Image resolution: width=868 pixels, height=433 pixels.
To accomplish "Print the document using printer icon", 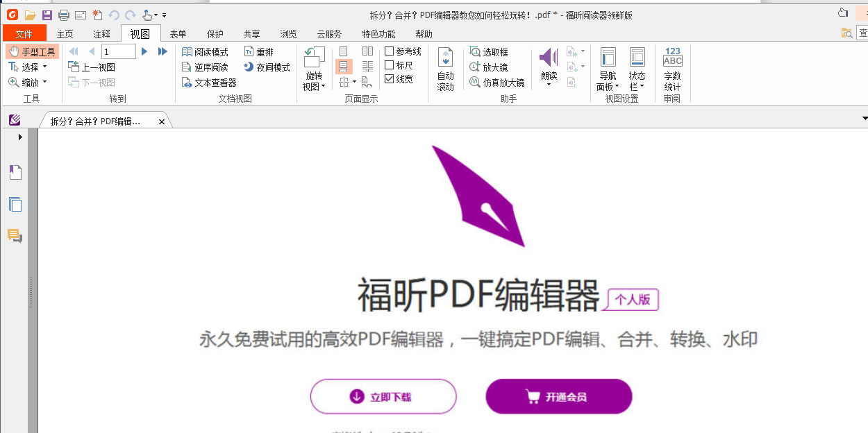I will coord(64,15).
